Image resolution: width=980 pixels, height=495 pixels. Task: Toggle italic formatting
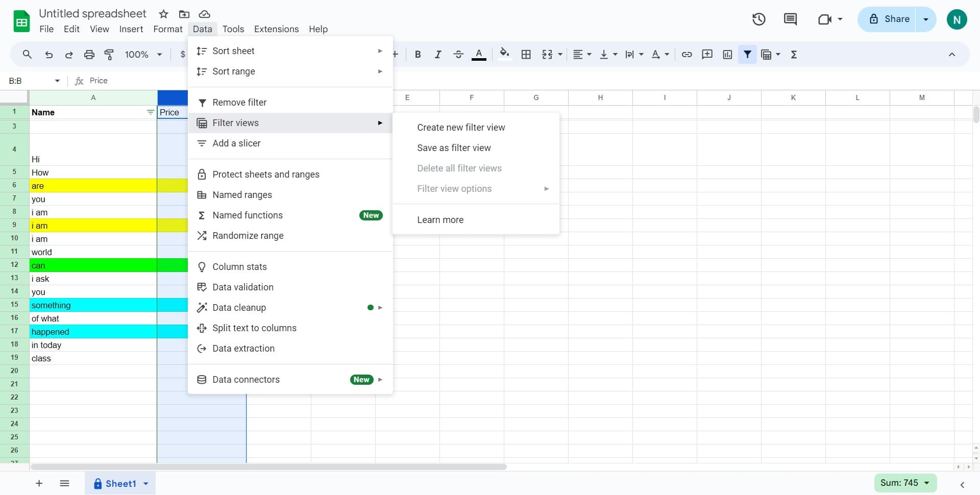click(x=438, y=54)
